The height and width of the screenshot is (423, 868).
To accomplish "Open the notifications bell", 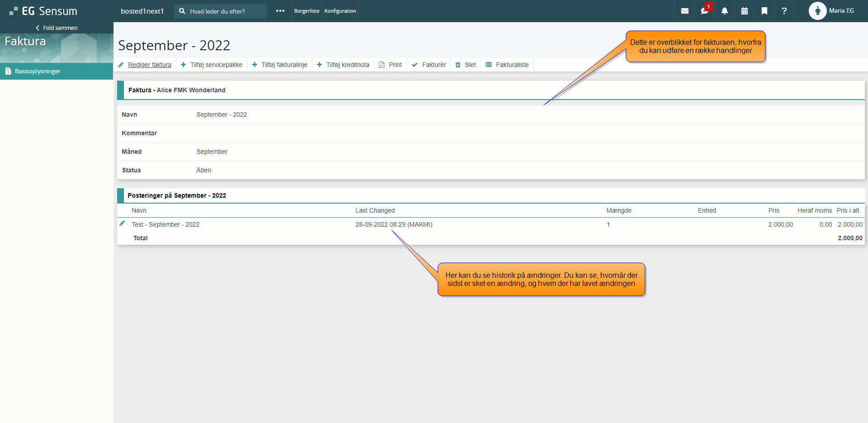I will click(725, 11).
